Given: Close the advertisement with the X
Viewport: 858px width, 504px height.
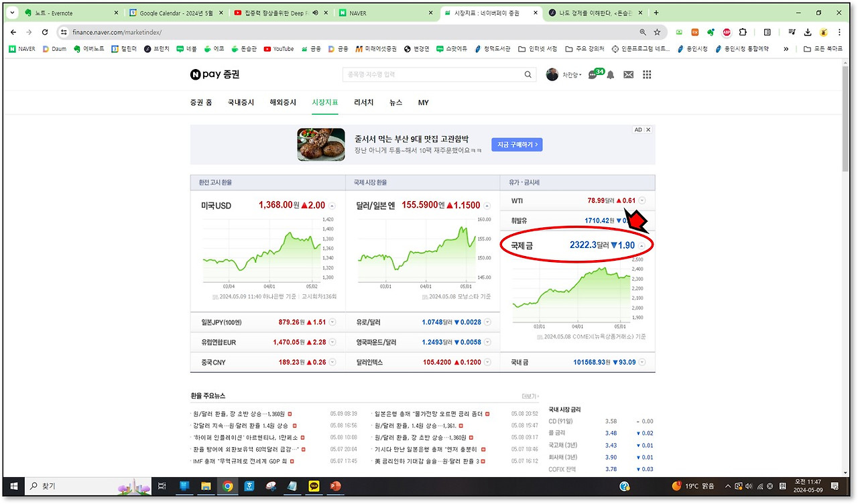Looking at the screenshot, I should 648,130.
